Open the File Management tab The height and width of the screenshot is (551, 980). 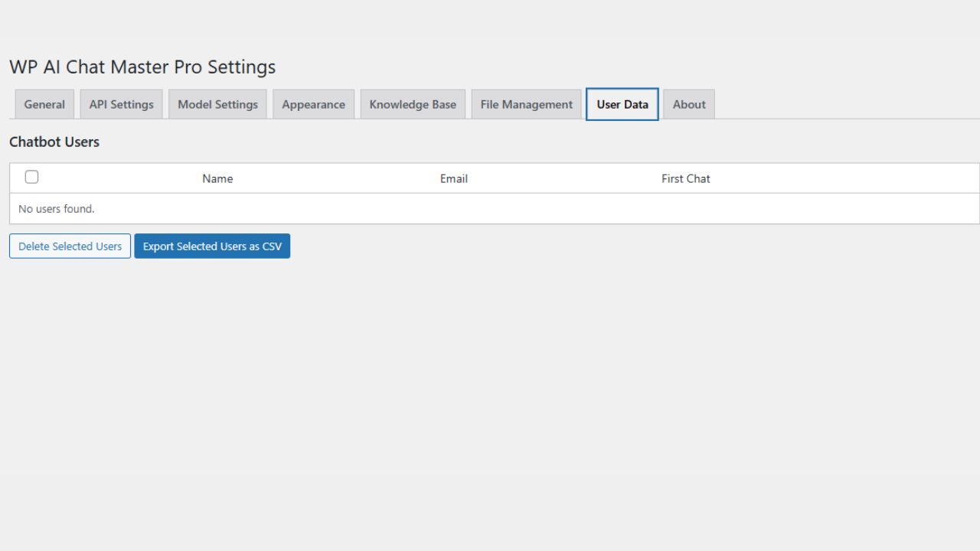[526, 104]
